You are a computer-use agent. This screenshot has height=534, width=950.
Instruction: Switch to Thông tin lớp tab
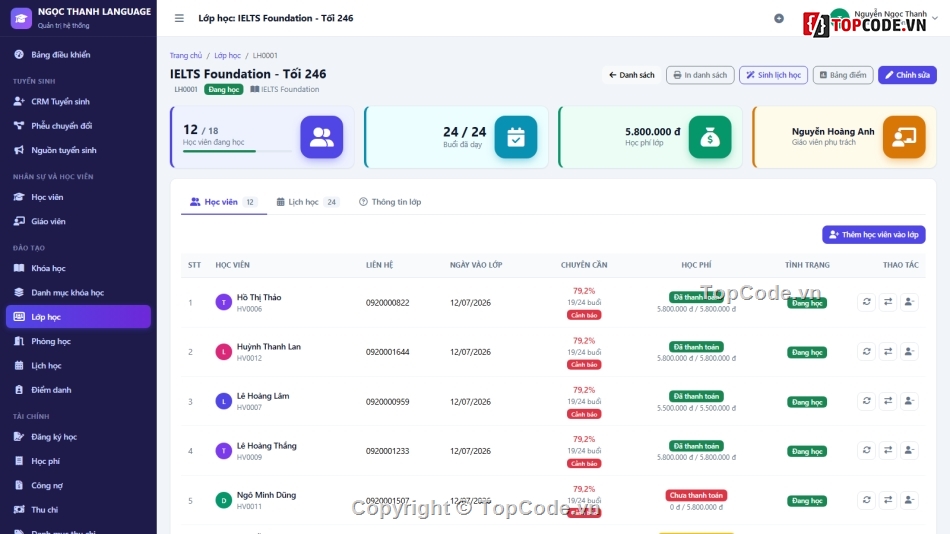click(x=390, y=202)
